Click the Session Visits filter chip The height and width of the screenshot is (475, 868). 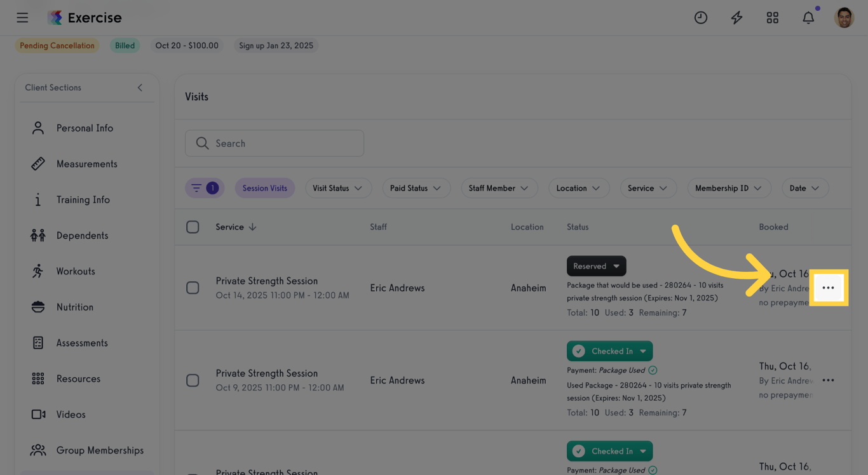click(x=264, y=188)
